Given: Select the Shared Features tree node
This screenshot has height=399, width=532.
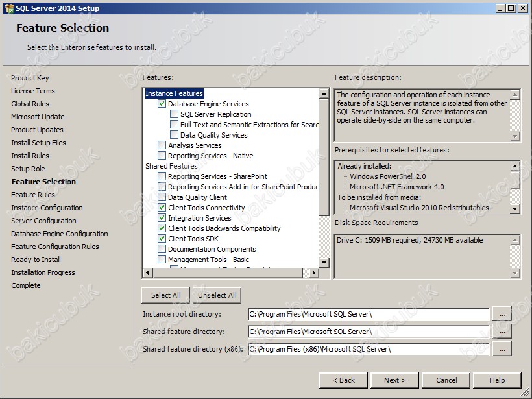Looking at the screenshot, I should tap(171, 166).
